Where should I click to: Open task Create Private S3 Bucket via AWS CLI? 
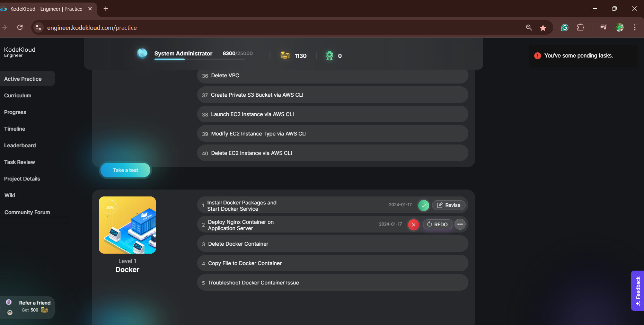tap(333, 95)
